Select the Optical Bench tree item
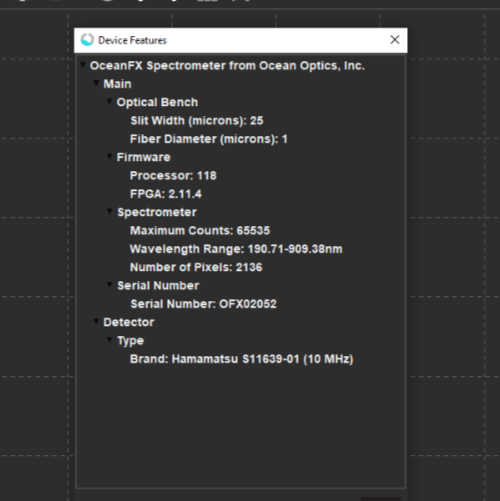The width and height of the screenshot is (500, 501). 157,102
